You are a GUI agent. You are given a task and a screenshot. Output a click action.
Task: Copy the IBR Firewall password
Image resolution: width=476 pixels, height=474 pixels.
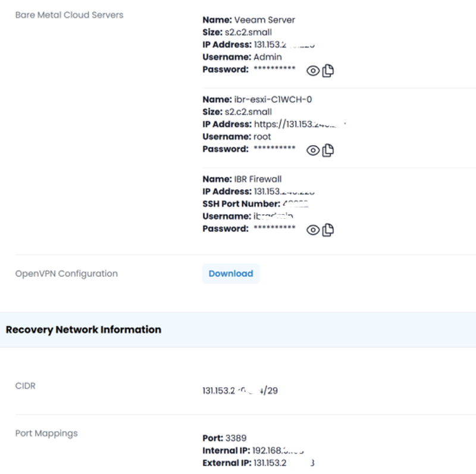[x=328, y=230]
